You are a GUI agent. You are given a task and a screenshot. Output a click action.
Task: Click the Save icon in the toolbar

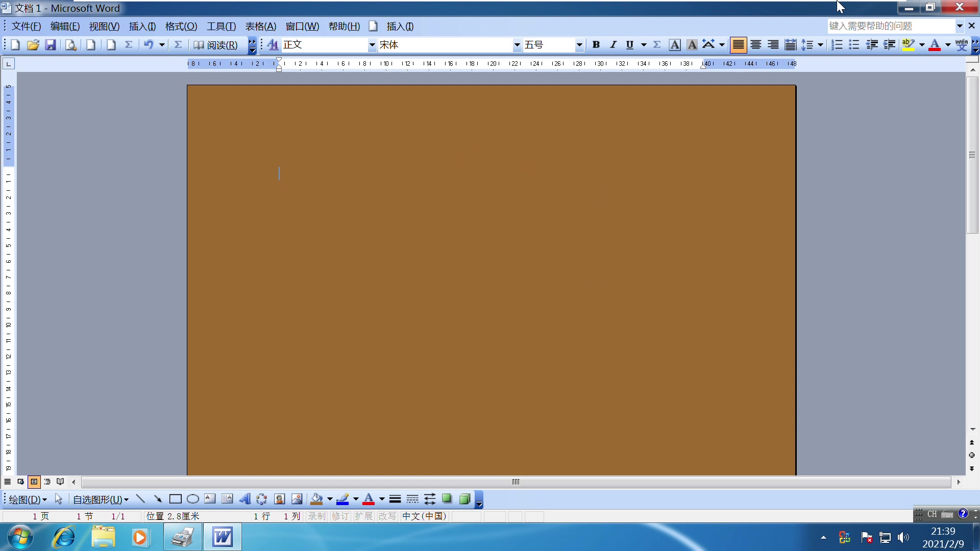point(50,45)
